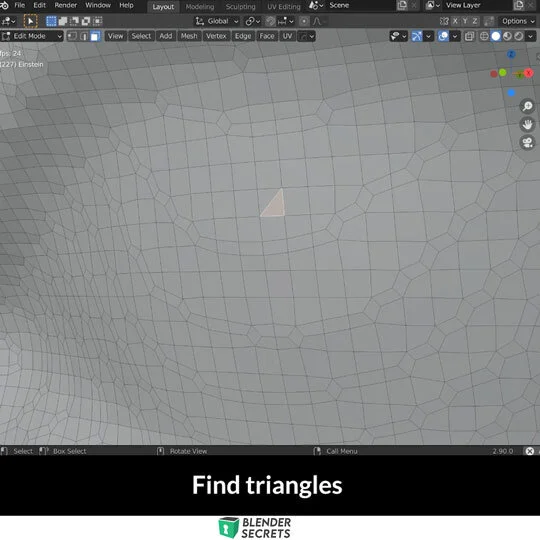Open the editor type dropdown

tap(8, 21)
